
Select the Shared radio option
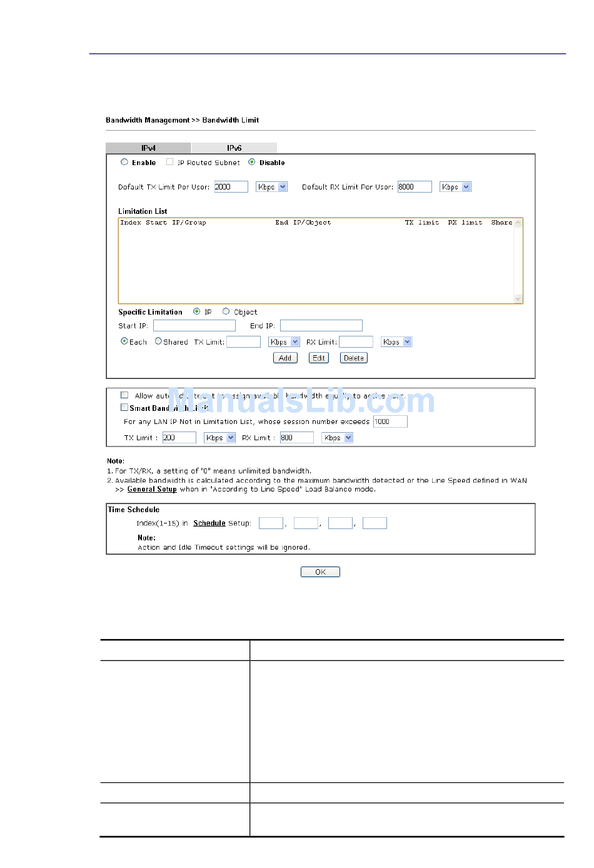(158, 341)
